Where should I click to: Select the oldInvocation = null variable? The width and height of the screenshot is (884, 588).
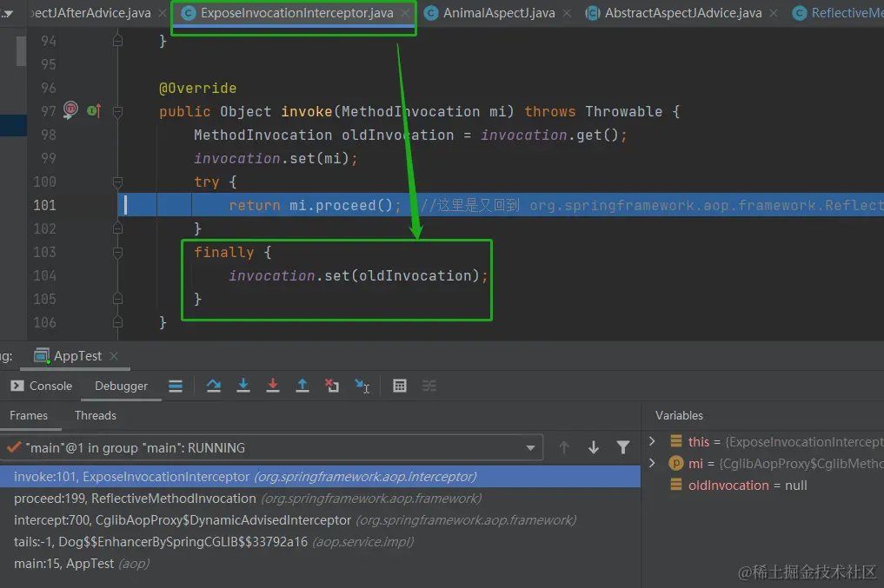(x=748, y=485)
